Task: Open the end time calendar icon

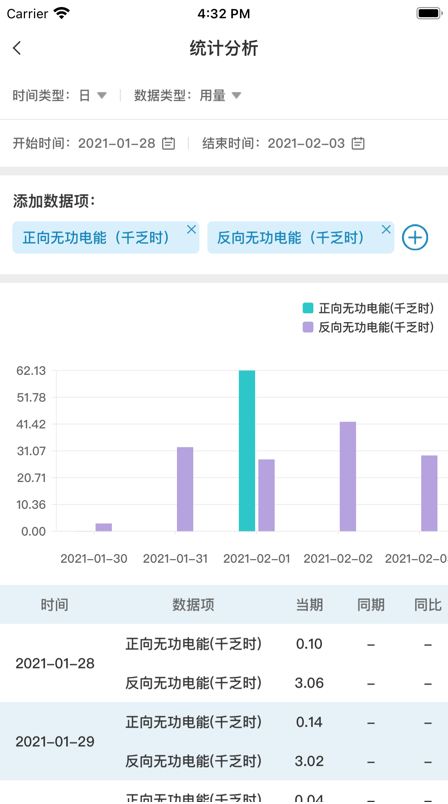Action: [358, 144]
